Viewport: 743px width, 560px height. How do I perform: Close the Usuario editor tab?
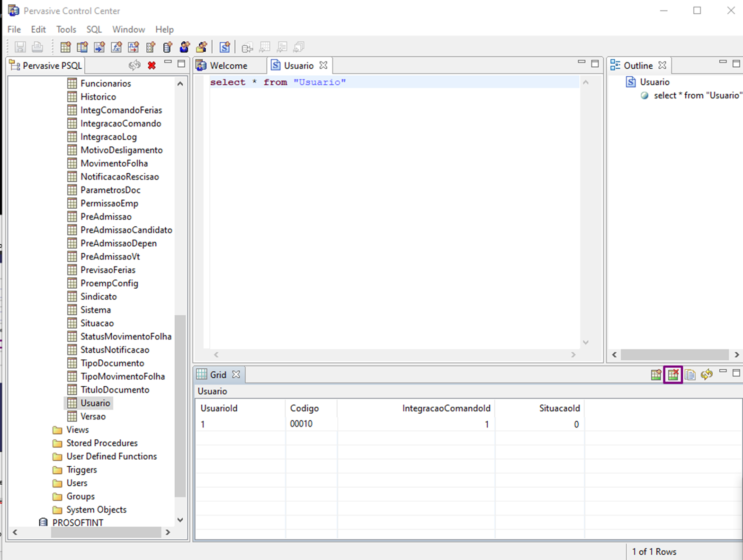click(x=323, y=65)
